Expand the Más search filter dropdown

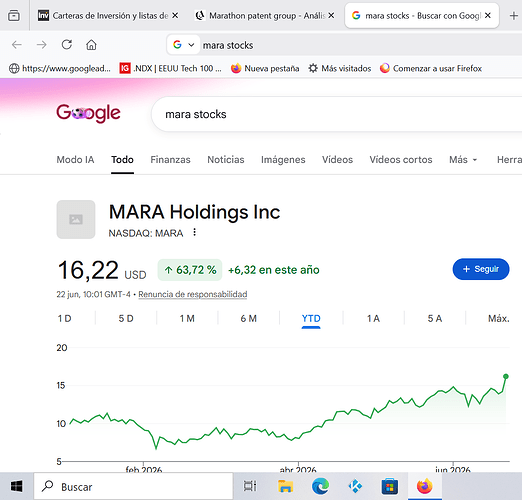pos(463,160)
